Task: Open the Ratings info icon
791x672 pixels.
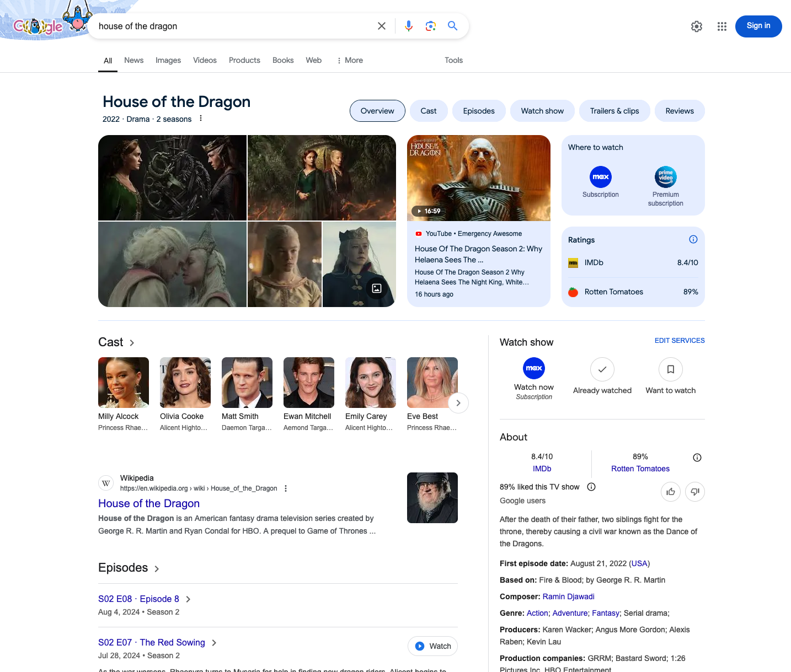Action: point(693,239)
